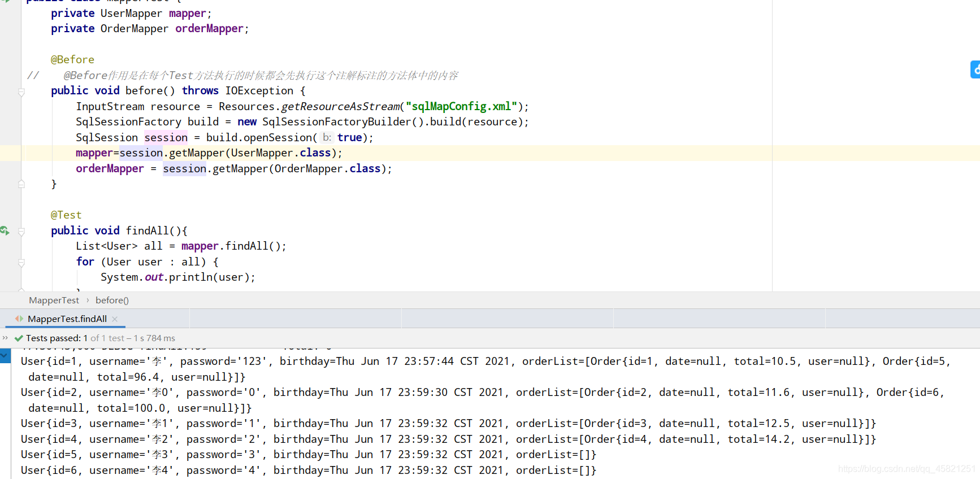The width and height of the screenshot is (980, 479).
Task: Click IOException in the before() signature
Action: [259, 91]
